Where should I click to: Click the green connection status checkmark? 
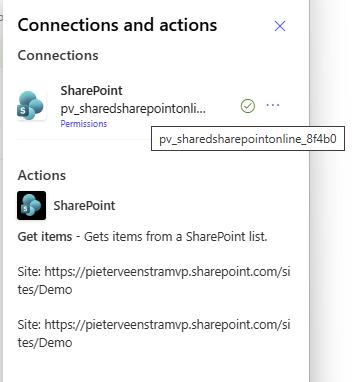pyautogui.click(x=248, y=106)
